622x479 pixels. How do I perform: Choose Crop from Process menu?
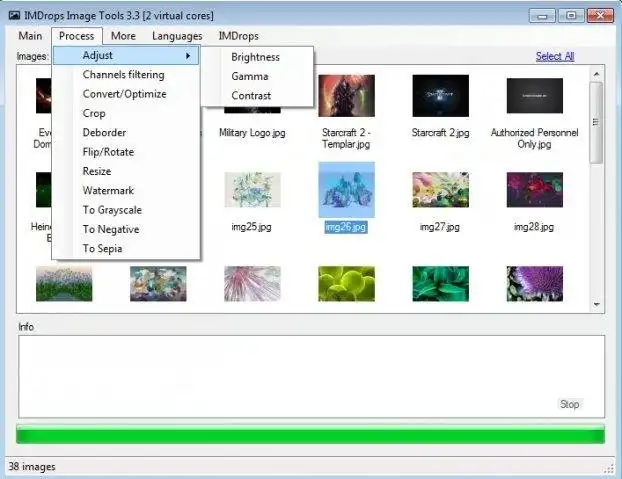click(94, 113)
